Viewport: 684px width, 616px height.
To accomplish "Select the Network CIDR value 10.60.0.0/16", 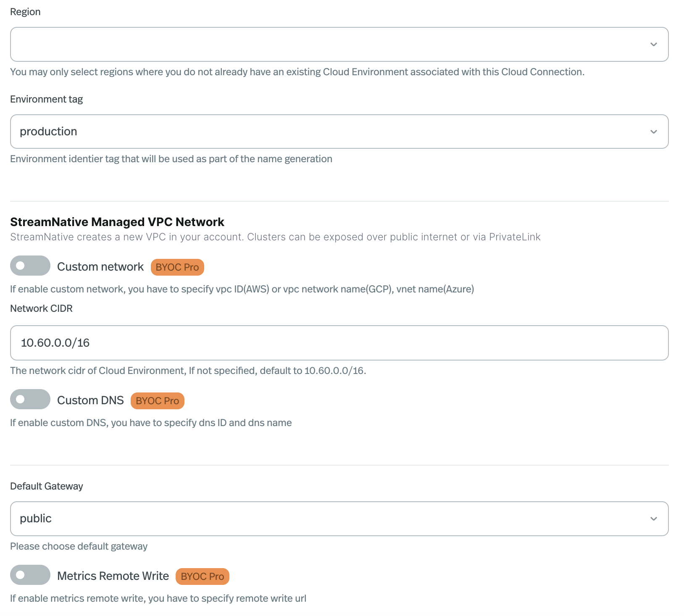I will point(55,342).
